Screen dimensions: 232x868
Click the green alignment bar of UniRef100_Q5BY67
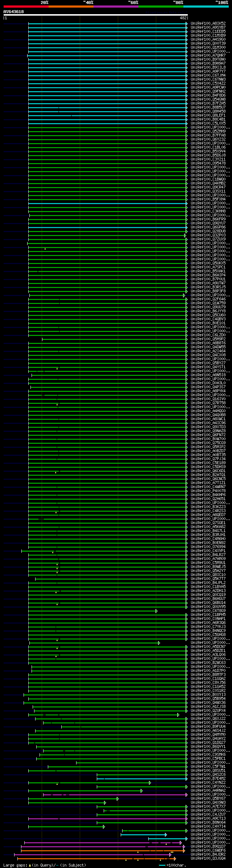[x=73, y=799]
